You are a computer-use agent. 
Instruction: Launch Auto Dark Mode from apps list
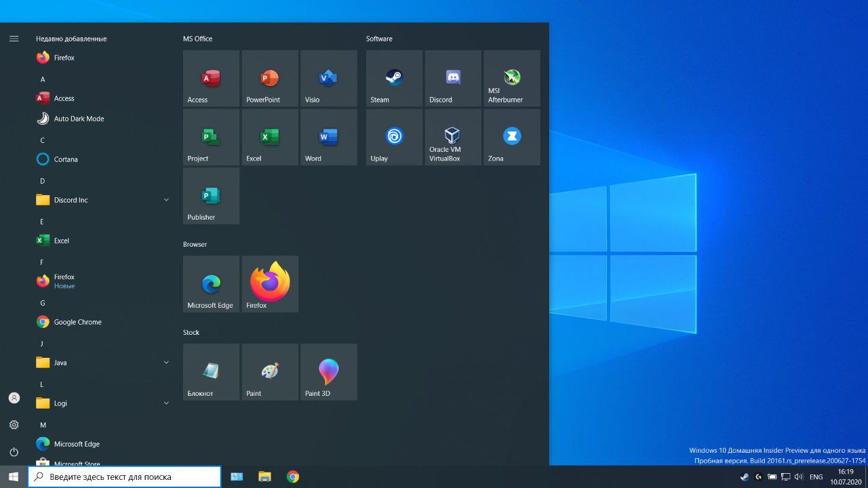(102, 119)
